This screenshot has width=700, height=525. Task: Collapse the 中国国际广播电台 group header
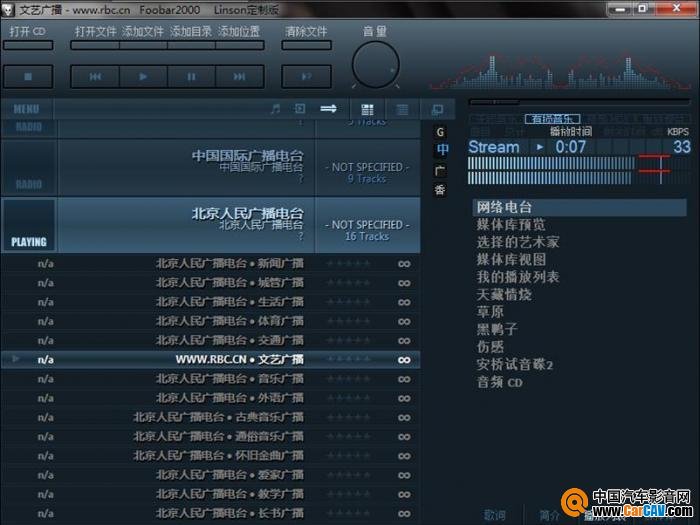coord(210,167)
